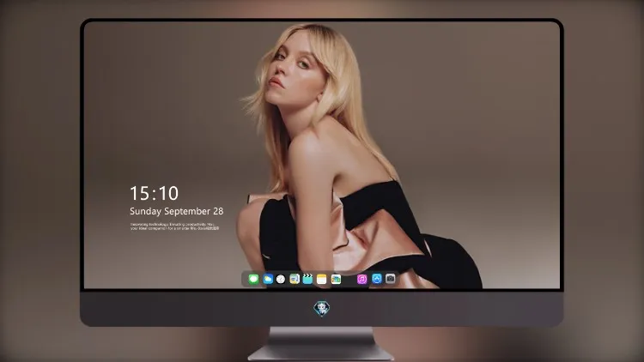Open the green Messages app in dock
Viewport: 644px width, 362px height.
253,279
